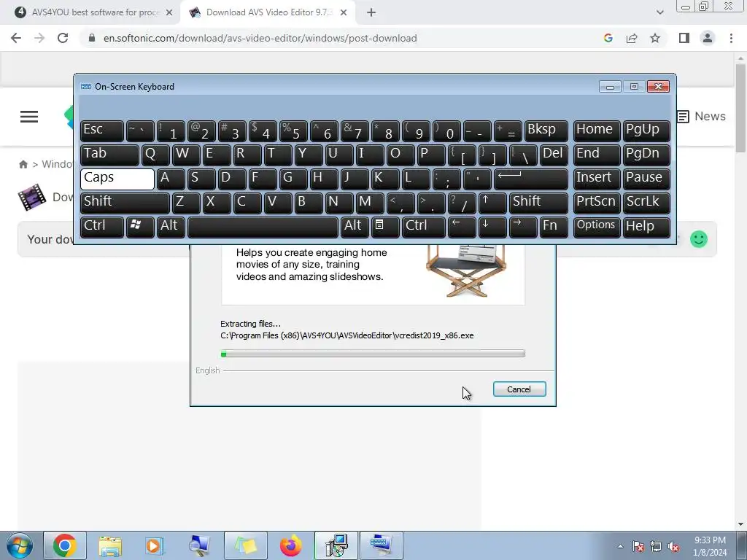Image resolution: width=747 pixels, height=560 pixels.
Task: Open Softonic hamburger menu
Action: (29, 117)
